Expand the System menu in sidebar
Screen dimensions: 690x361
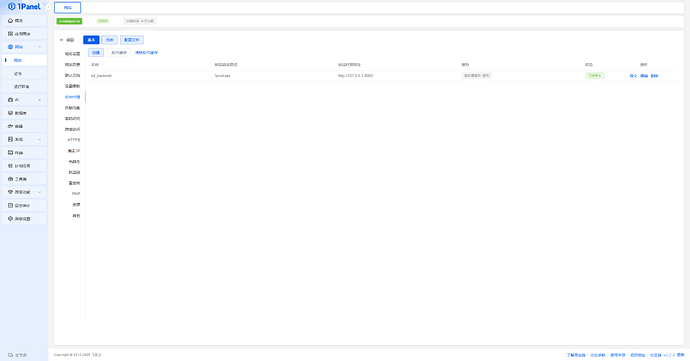tap(40, 140)
